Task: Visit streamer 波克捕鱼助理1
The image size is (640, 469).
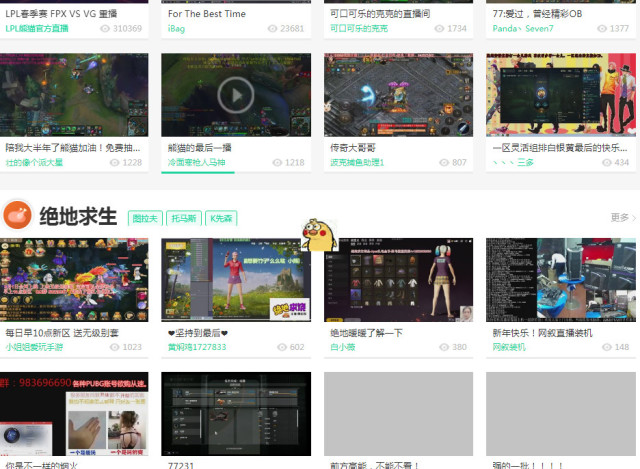Action: pyautogui.click(x=357, y=162)
